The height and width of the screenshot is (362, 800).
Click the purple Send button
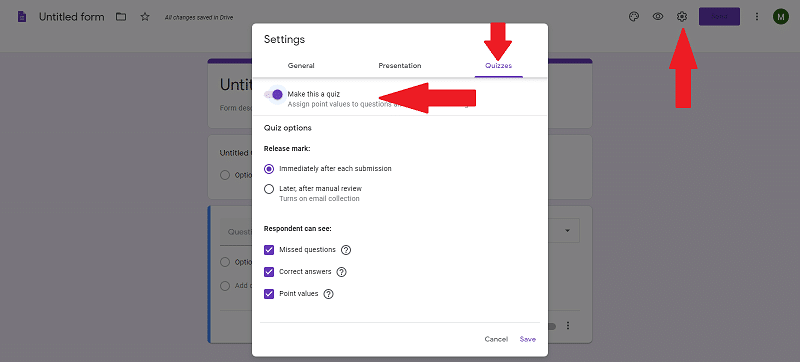tap(719, 17)
